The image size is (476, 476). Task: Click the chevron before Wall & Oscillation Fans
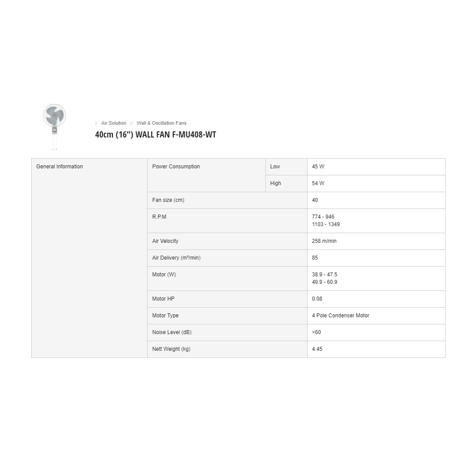pyautogui.click(x=131, y=123)
